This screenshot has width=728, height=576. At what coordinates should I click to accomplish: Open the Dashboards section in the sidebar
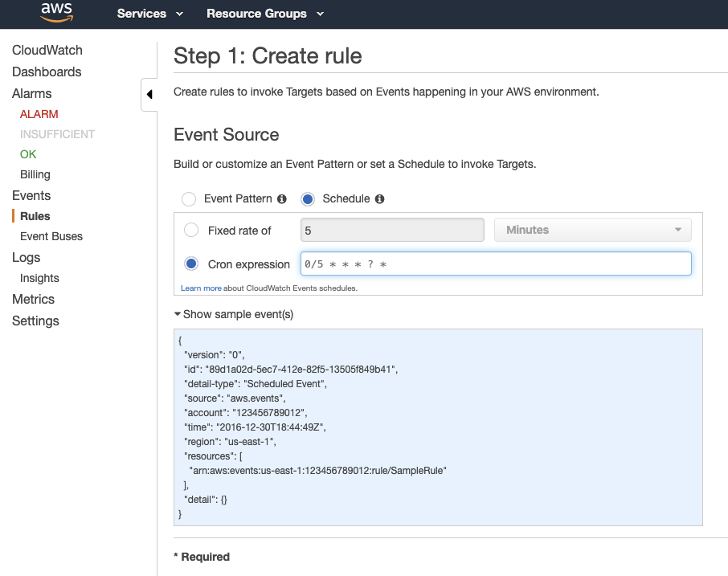pos(46,71)
